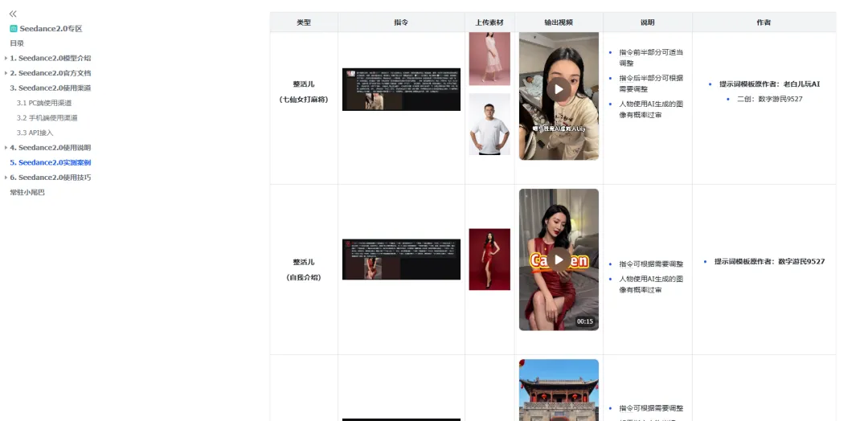Viewport: 868px width, 421px height.
Task: Collapse the sidebar with the double-chevron icon
Action: [13, 14]
